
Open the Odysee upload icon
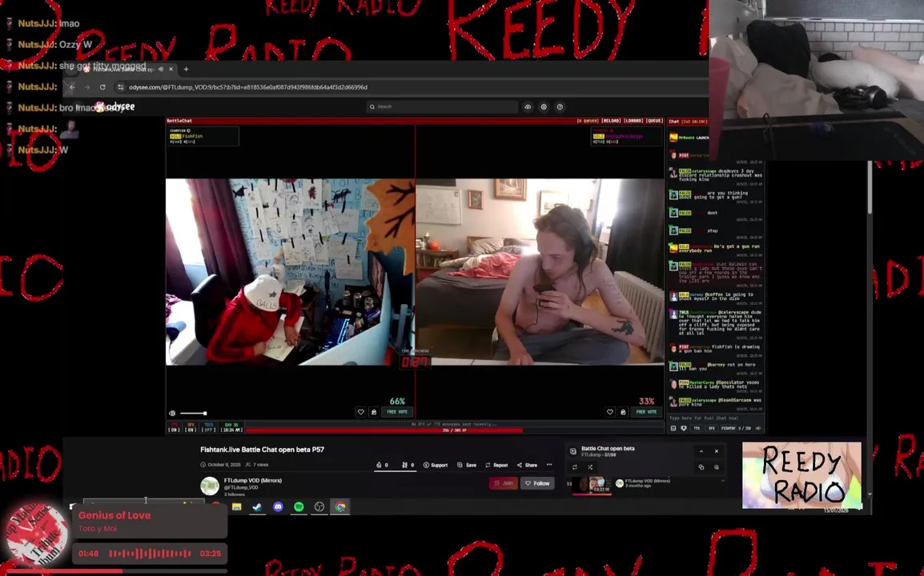pos(528,106)
